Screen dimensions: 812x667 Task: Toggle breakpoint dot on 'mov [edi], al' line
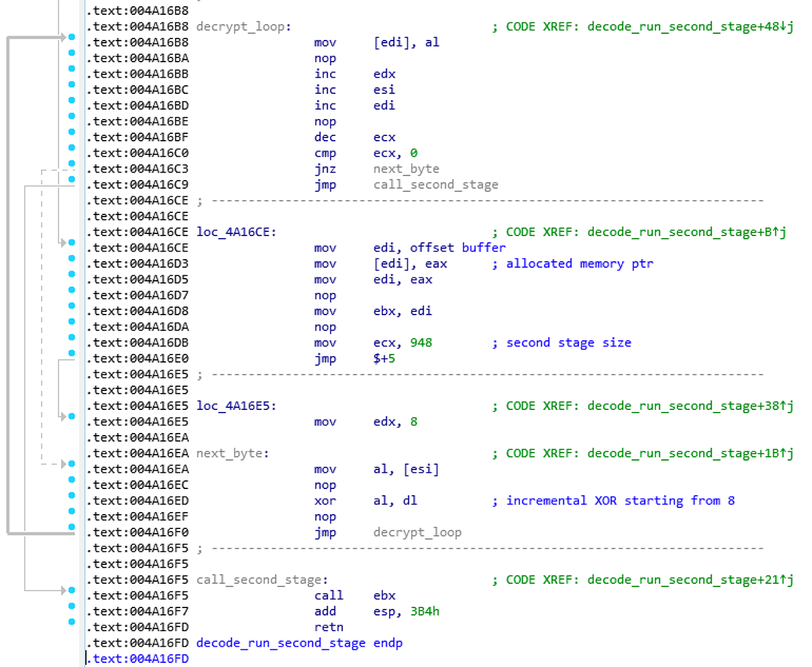(72, 37)
